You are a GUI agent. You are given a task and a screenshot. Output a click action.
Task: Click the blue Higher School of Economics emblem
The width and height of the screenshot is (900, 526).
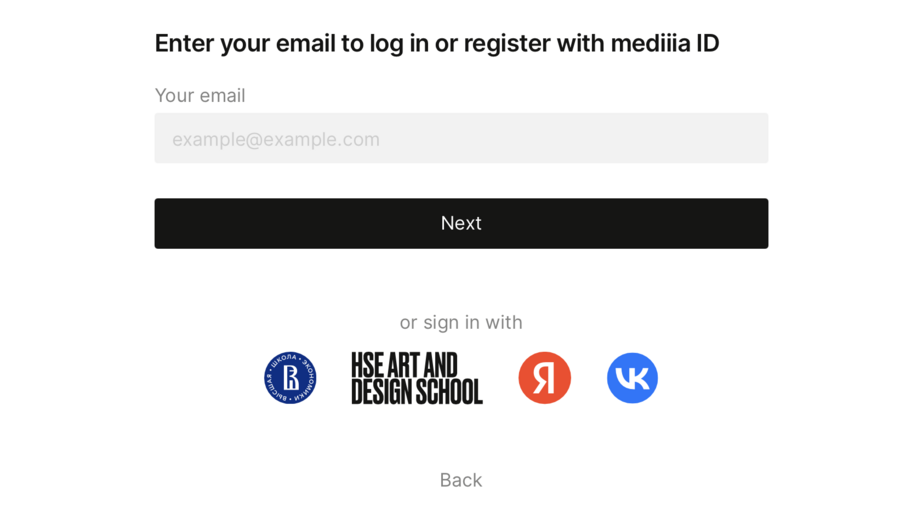[x=290, y=378]
